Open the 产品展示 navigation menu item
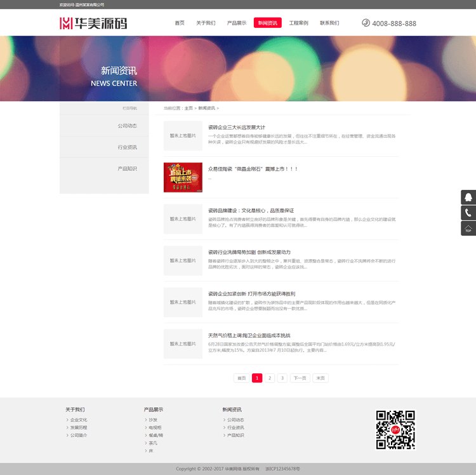 (x=237, y=23)
